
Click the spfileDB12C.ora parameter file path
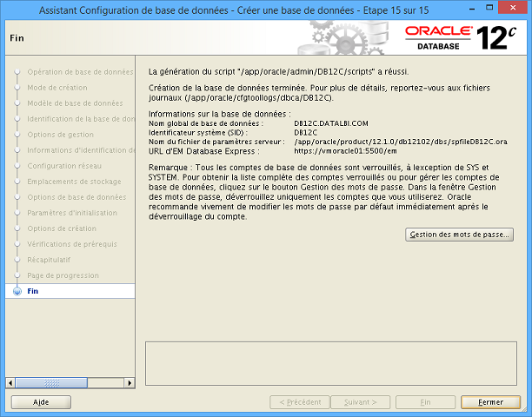401,142
